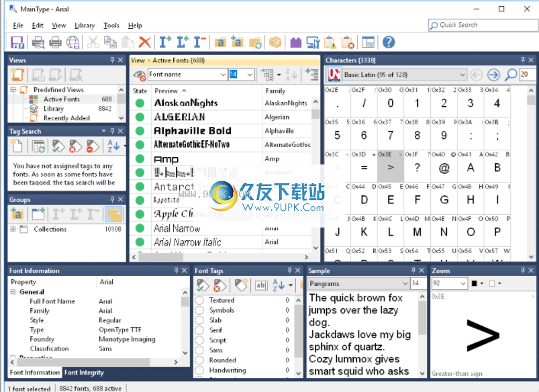Select the Library view
Viewport: 539px width, 392px height.
coord(54,109)
